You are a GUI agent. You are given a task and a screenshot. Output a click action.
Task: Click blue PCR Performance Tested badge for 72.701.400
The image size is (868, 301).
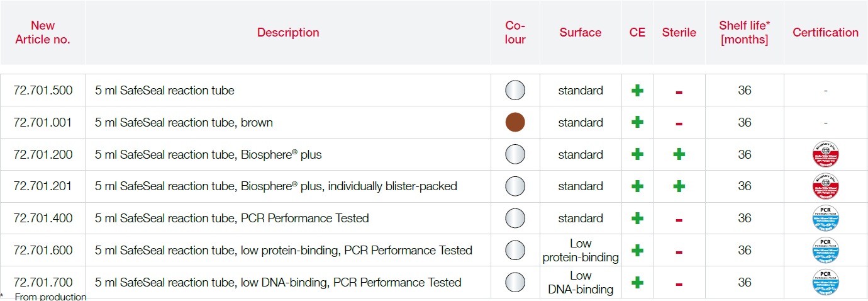pyautogui.click(x=825, y=218)
